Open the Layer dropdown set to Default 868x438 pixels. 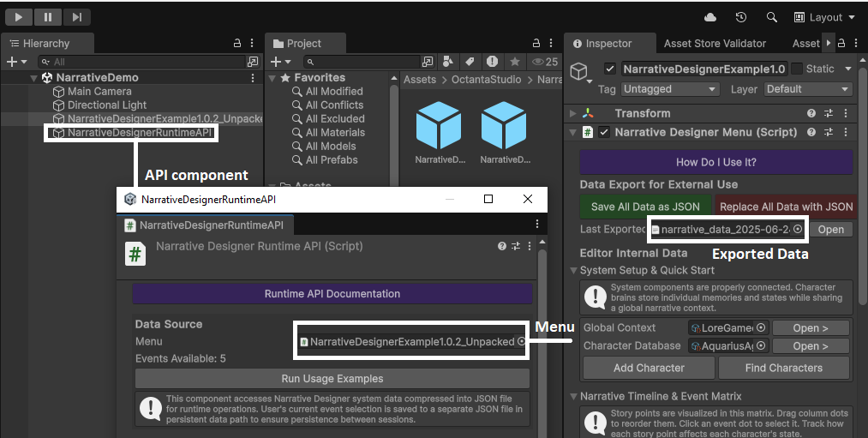806,89
